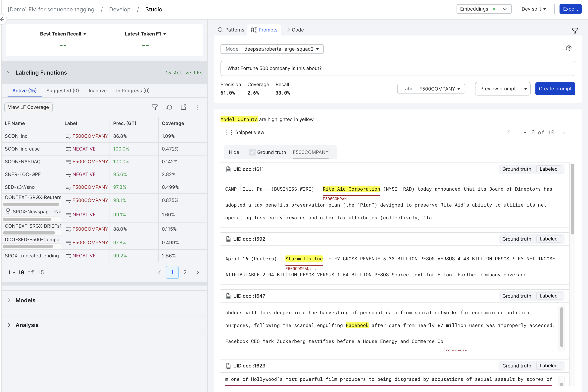Collapse the Labeling Functions section

(9, 73)
